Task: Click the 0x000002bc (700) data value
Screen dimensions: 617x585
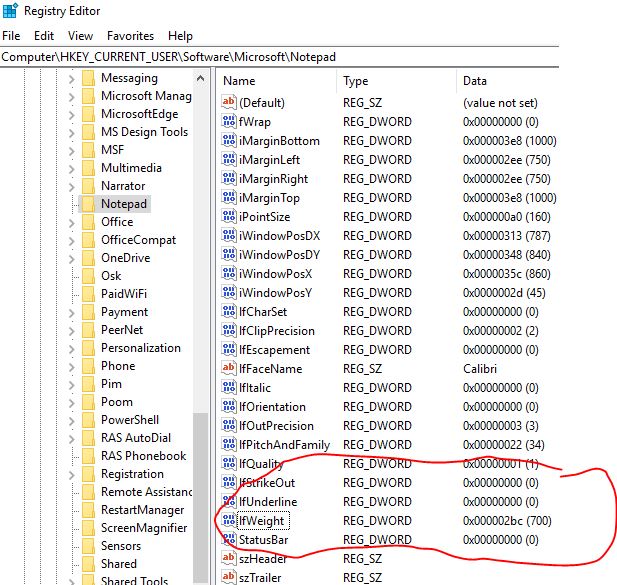Action: [x=507, y=520]
